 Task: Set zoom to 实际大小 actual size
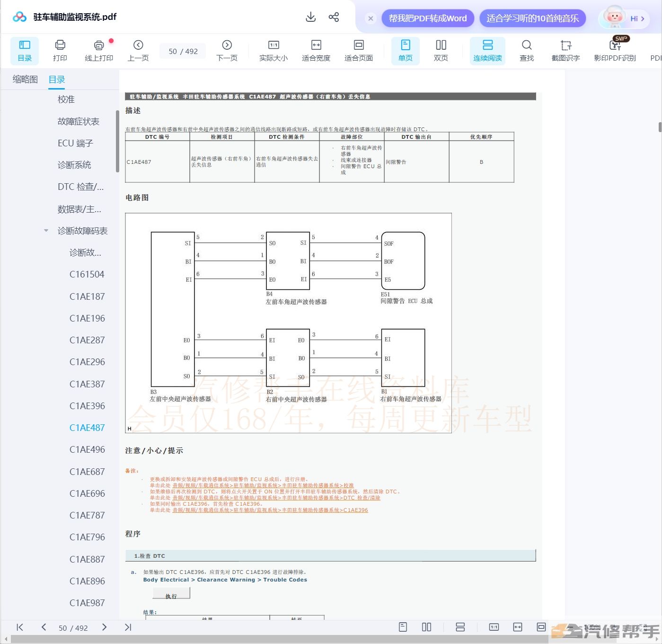pos(274,51)
